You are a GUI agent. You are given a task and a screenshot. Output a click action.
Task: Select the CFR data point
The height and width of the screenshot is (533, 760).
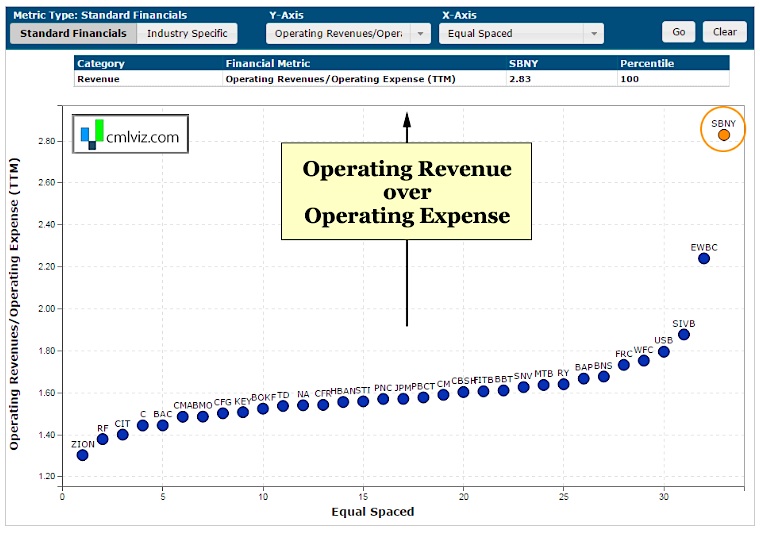(323, 405)
